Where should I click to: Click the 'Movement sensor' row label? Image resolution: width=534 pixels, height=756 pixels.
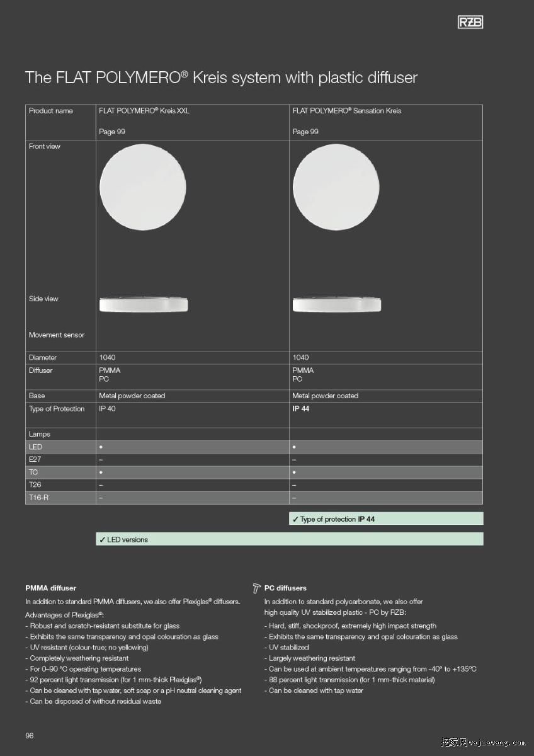tap(57, 335)
